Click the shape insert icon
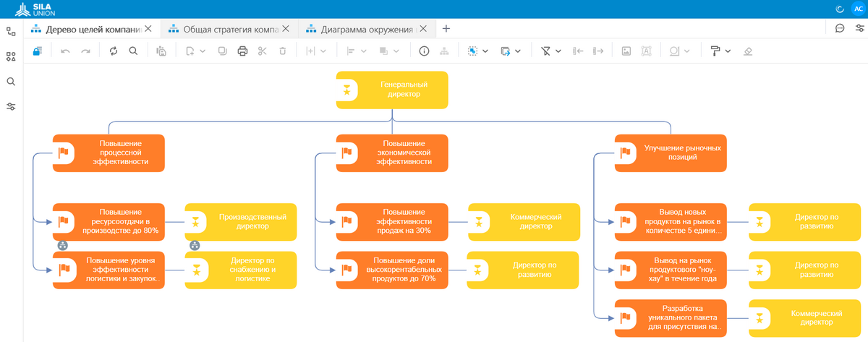This screenshot has height=342, width=868. [x=674, y=51]
